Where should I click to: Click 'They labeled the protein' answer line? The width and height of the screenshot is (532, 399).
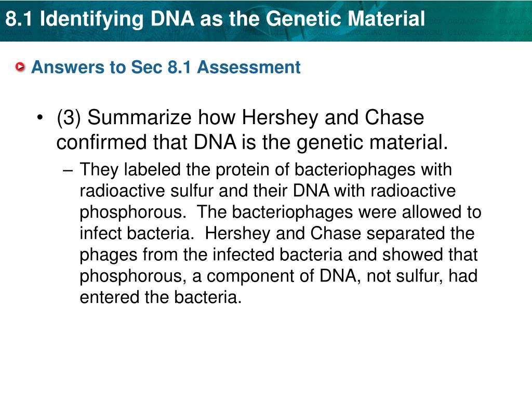(265, 170)
